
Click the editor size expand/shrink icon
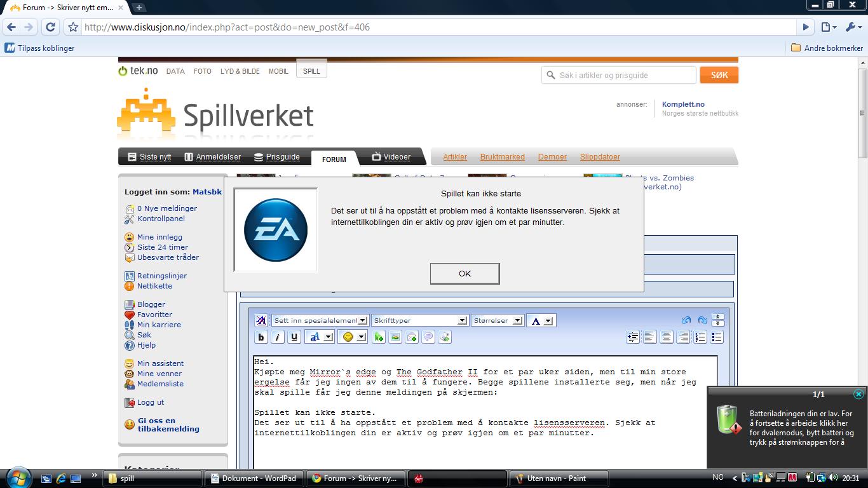click(x=718, y=320)
